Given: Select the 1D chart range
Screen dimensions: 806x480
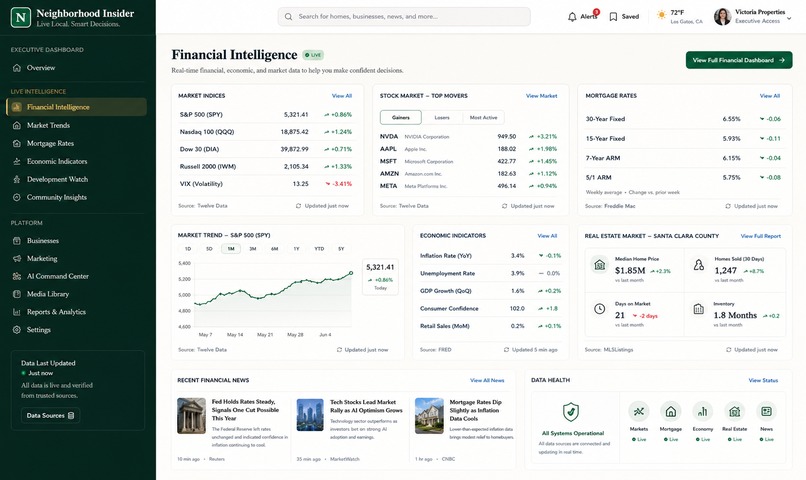Looking at the screenshot, I should point(188,249).
